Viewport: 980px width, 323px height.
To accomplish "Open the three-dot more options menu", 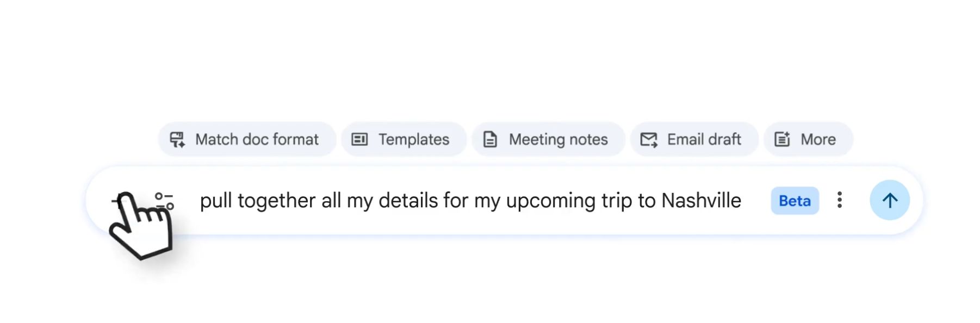I will coord(840,200).
